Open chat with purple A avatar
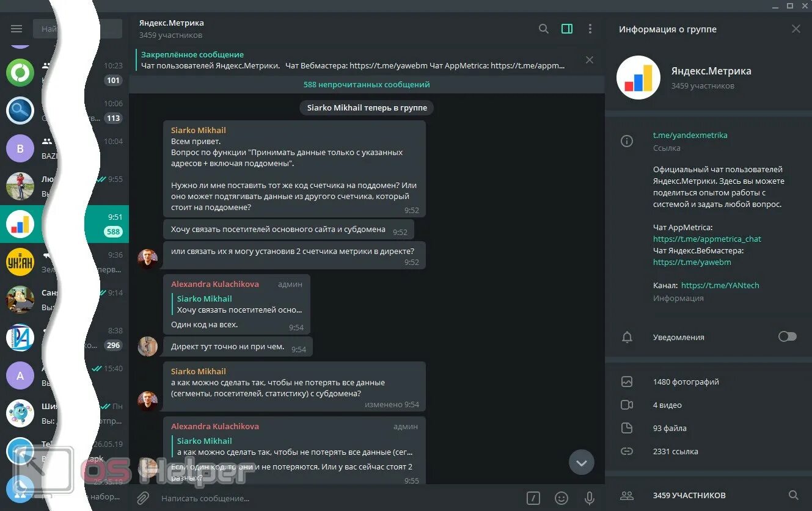 (x=64, y=375)
